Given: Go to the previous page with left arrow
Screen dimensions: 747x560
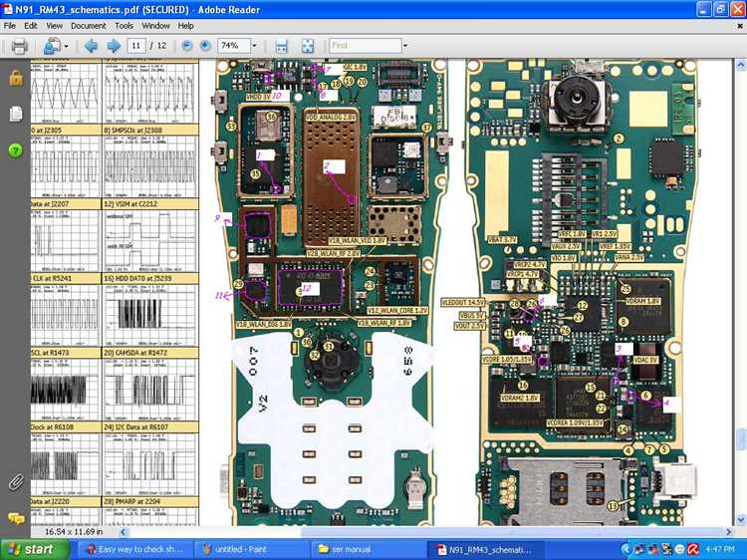Looking at the screenshot, I should click(x=91, y=46).
